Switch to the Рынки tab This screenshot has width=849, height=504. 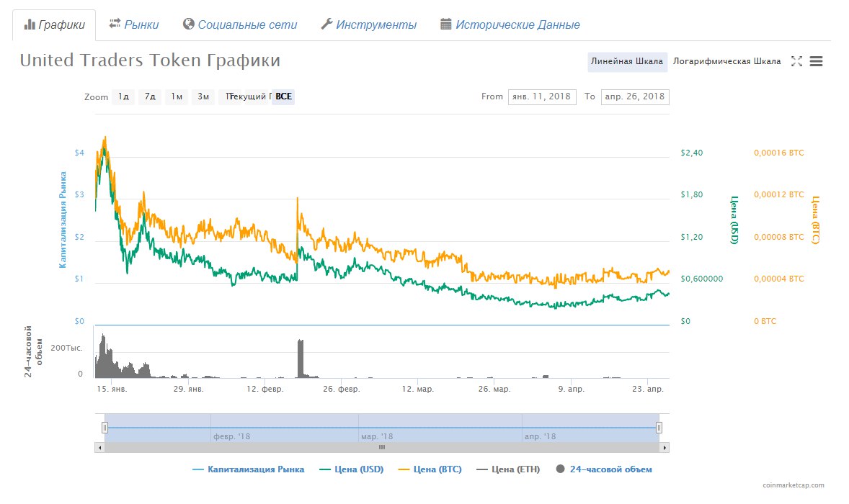click(134, 25)
